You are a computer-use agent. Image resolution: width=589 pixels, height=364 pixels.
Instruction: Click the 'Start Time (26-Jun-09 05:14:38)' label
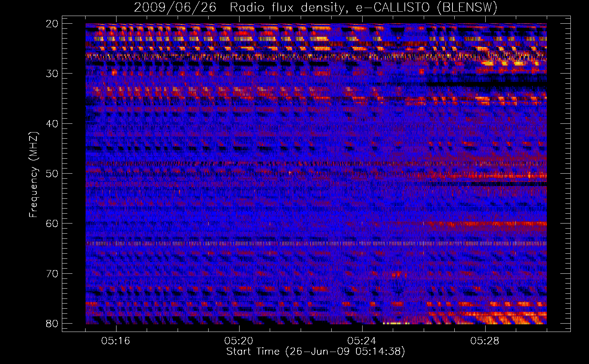[x=316, y=352]
